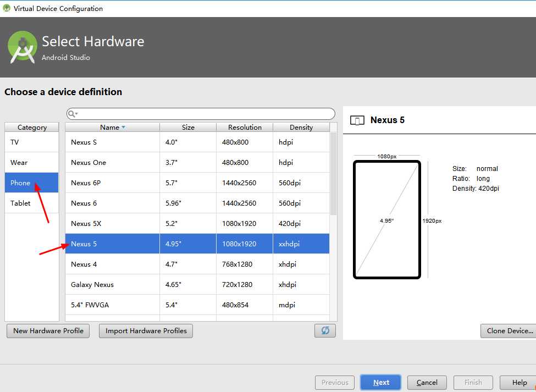Select the Galaxy Nexus row
This screenshot has height=392, width=536.
[x=197, y=284]
